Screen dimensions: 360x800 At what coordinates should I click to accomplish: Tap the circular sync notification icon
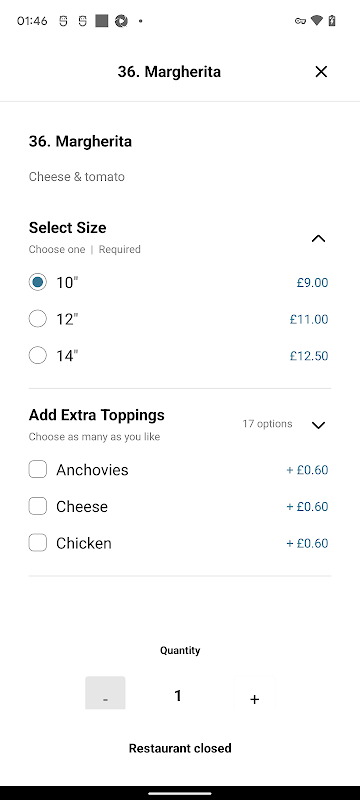pos(121,21)
